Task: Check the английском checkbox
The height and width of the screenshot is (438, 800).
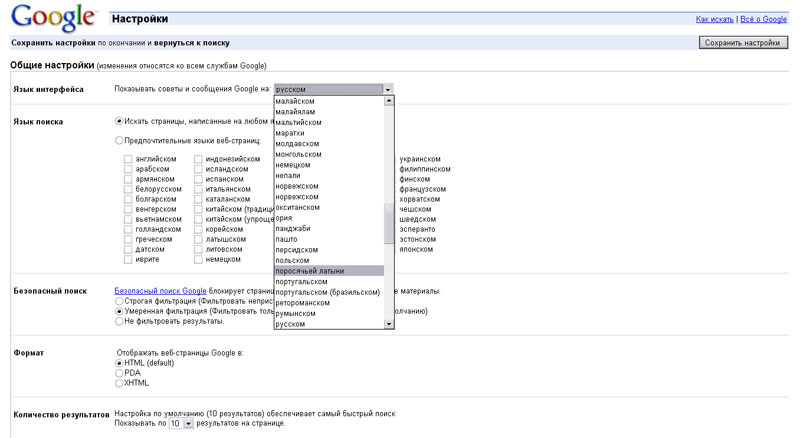Action: 128,159
